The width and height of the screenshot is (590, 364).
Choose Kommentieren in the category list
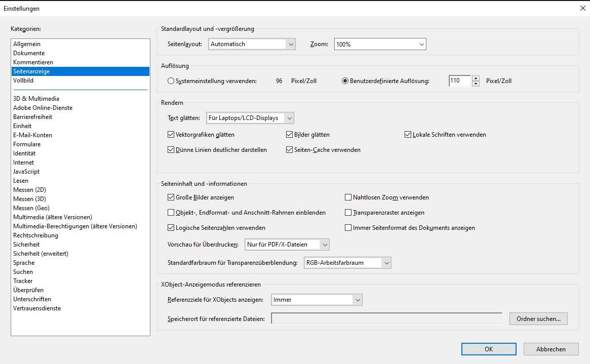click(33, 62)
